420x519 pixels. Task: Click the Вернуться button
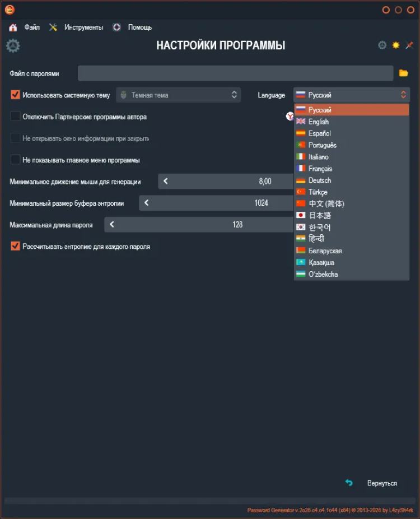click(x=382, y=483)
